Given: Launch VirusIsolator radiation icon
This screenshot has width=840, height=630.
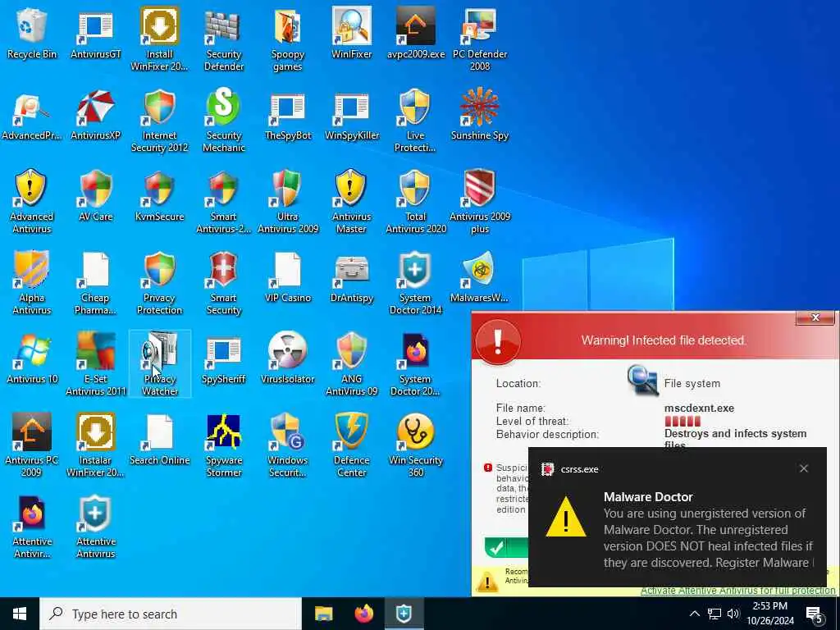Looking at the screenshot, I should (x=288, y=359).
